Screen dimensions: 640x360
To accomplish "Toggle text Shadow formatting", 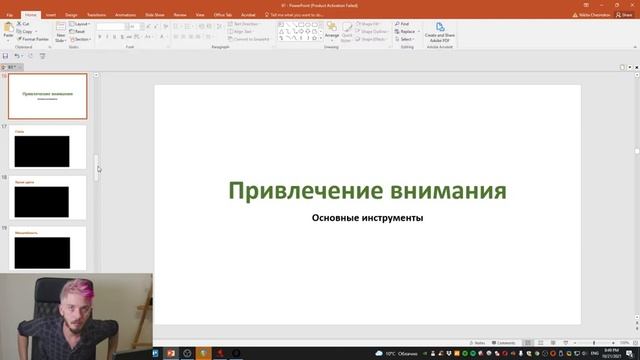I will coord(122,37).
